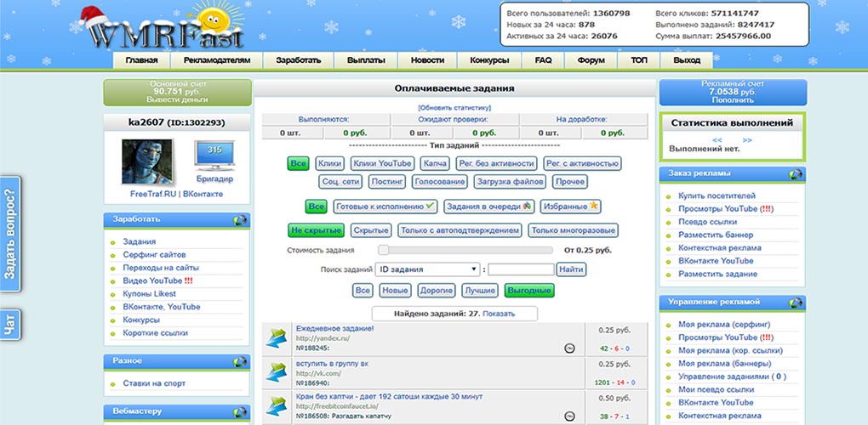868x425 pixels.
Task: Click the globe icon in Заработать header
Action: pyautogui.click(x=240, y=220)
